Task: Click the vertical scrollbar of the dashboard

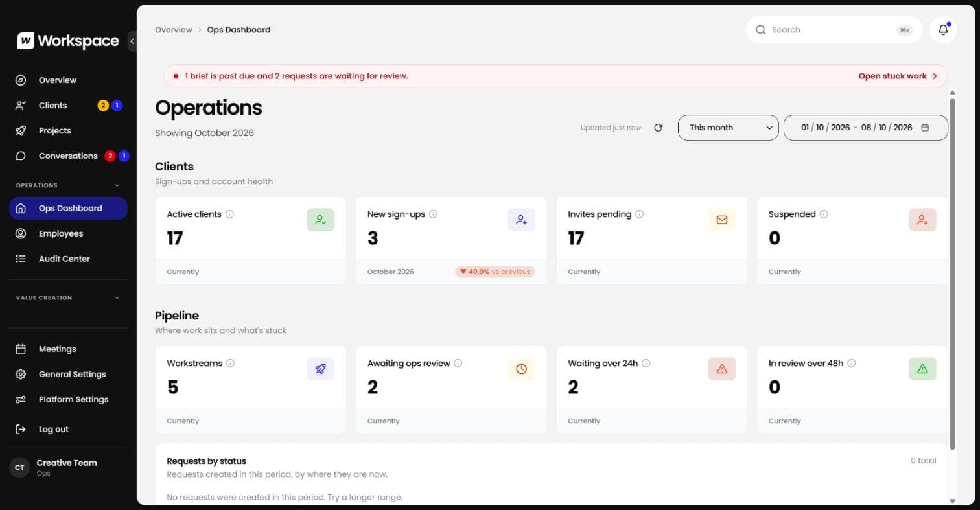Action: pyautogui.click(x=952, y=273)
